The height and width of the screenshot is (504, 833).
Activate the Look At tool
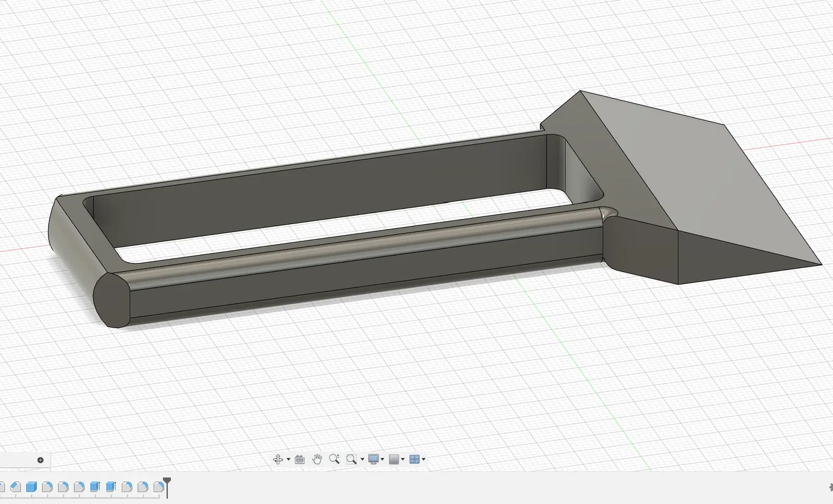[299, 459]
